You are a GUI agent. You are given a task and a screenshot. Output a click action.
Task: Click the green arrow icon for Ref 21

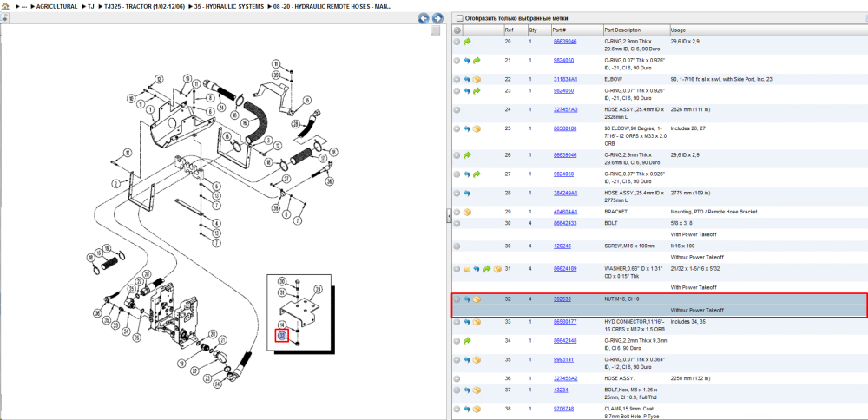(x=477, y=61)
